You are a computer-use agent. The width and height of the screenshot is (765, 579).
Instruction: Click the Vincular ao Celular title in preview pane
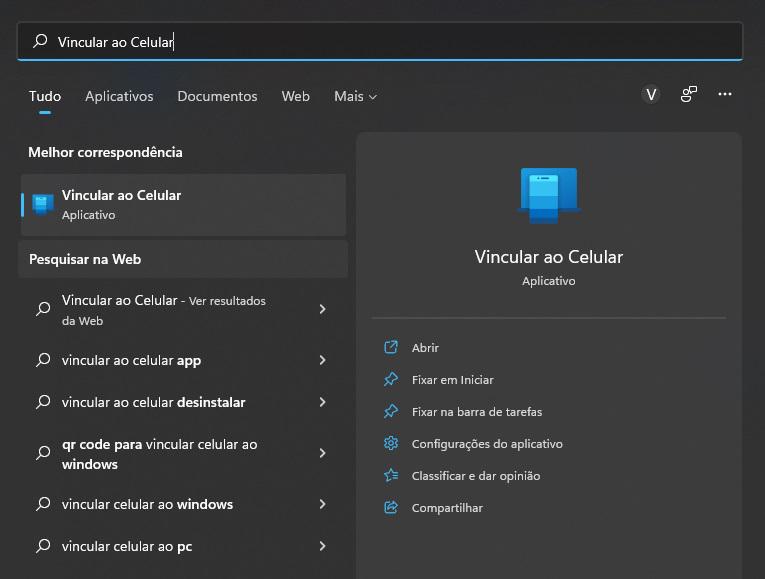click(549, 257)
